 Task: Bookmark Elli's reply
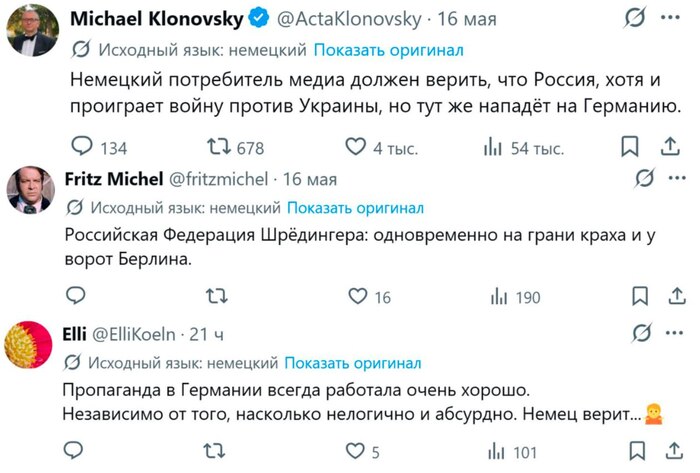(637, 451)
